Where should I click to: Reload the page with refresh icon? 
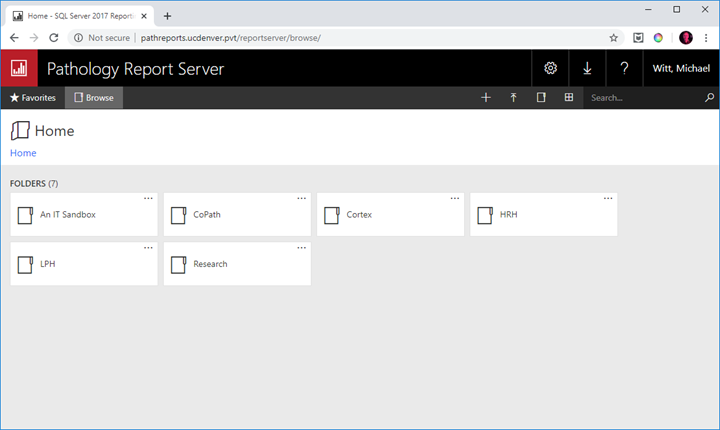(x=54, y=38)
